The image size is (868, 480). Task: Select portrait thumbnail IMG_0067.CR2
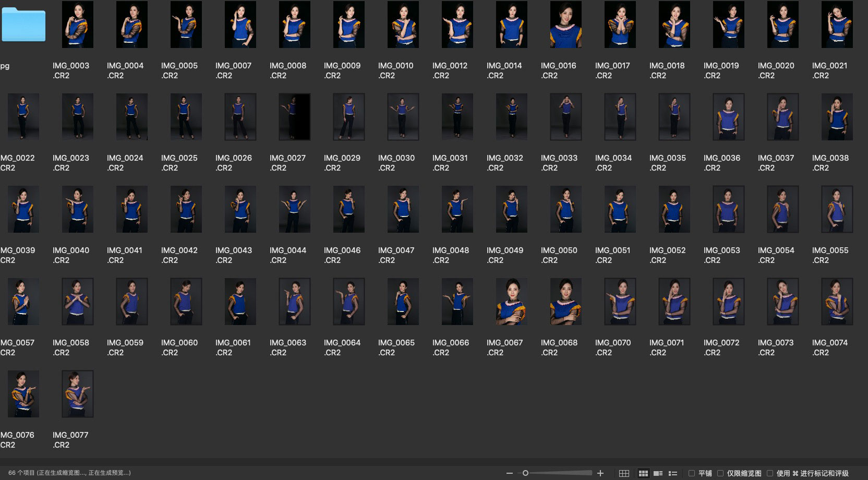click(x=512, y=302)
